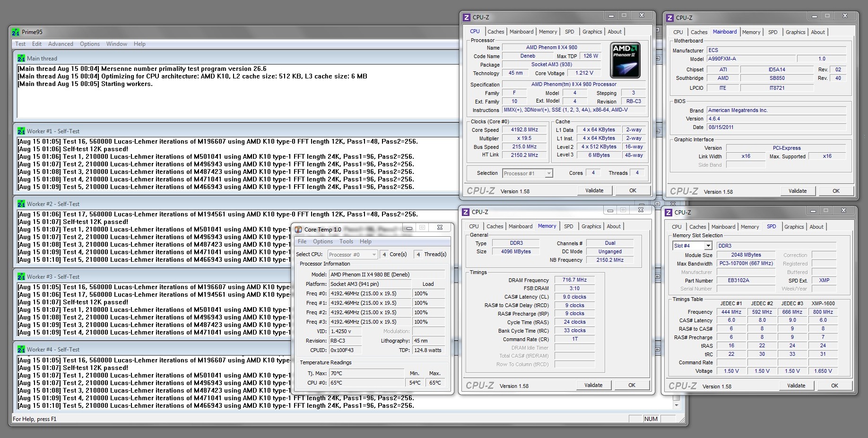Click OK in the CPU-Z SPD window
The width and height of the screenshot is (868, 438).
[x=834, y=386]
